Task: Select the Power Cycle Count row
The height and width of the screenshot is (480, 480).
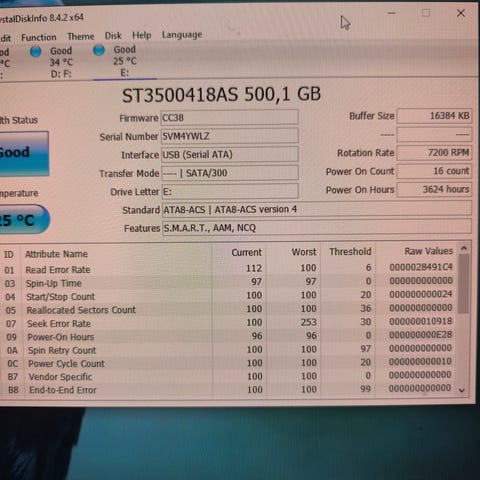Action: (229, 363)
